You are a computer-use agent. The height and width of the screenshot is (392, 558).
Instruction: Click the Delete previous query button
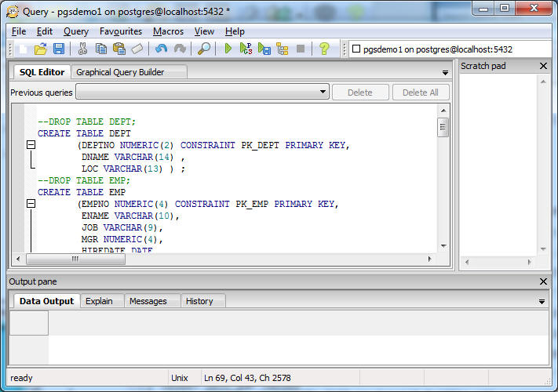pyautogui.click(x=360, y=93)
